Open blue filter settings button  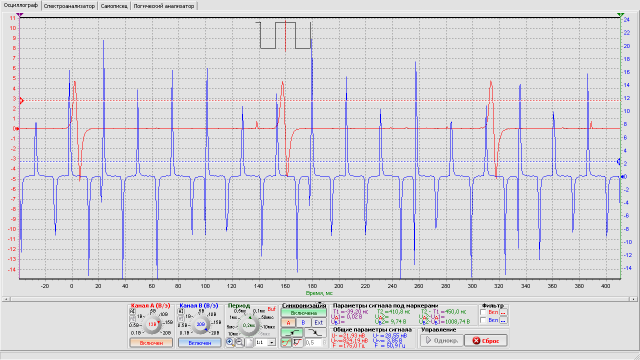503,320
